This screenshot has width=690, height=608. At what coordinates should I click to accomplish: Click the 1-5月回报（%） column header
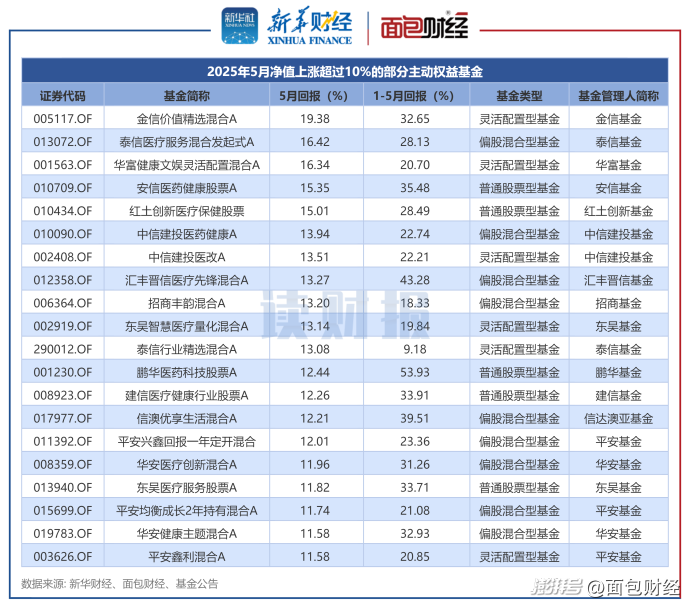[413, 96]
